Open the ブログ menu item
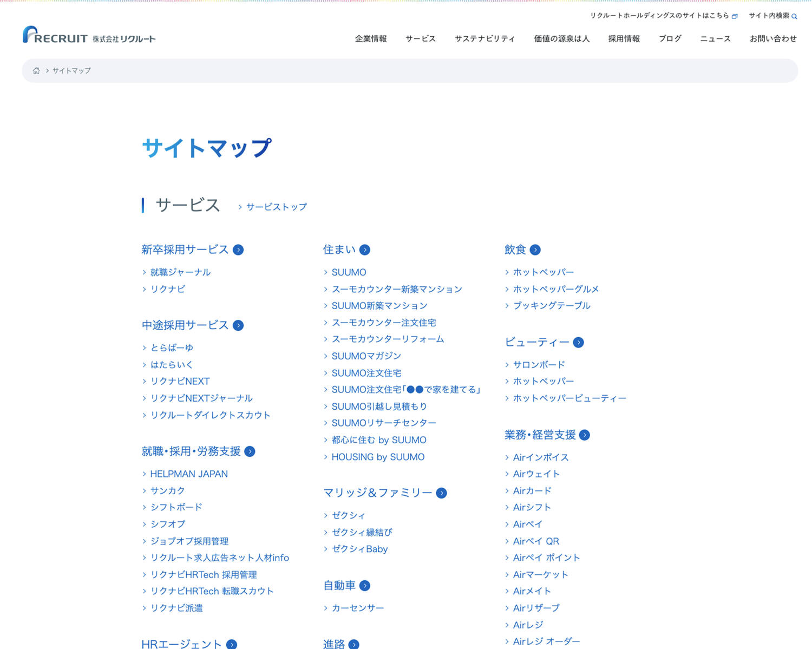The height and width of the screenshot is (649, 812). (670, 38)
